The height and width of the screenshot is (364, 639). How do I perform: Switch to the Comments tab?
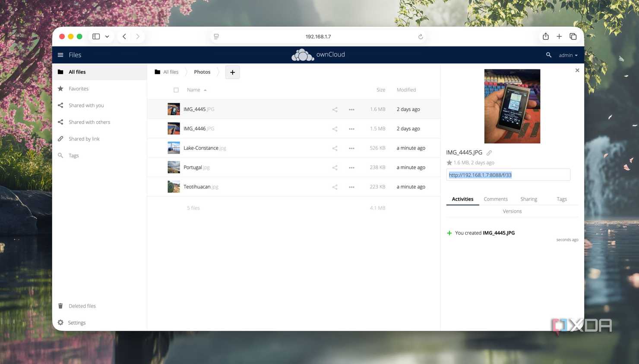(x=496, y=199)
